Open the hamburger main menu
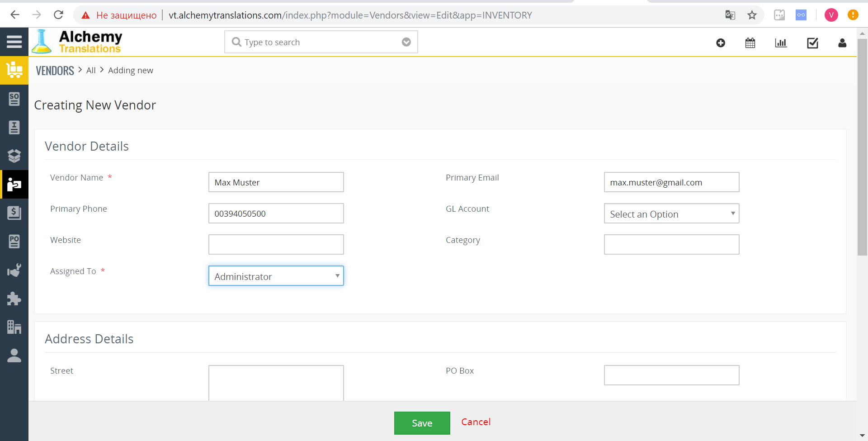 point(14,42)
